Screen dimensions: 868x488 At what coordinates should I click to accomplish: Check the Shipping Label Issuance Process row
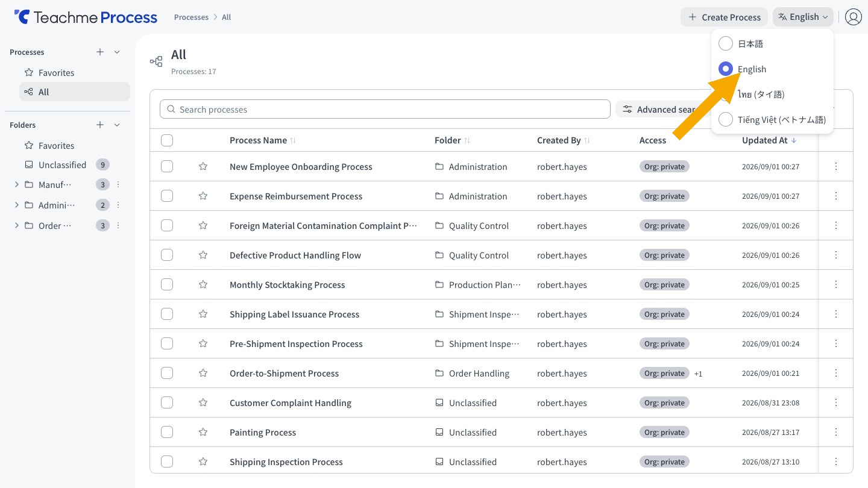(x=167, y=314)
